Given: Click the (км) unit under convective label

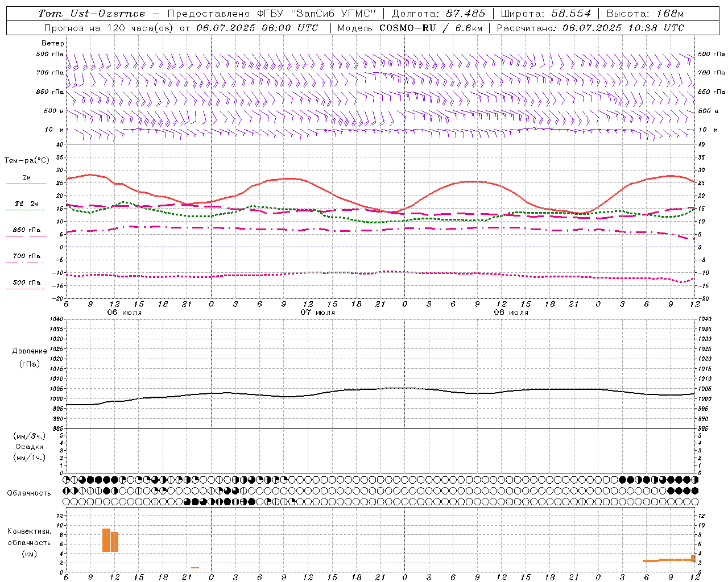Looking at the screenshot, I should (30, 553).
